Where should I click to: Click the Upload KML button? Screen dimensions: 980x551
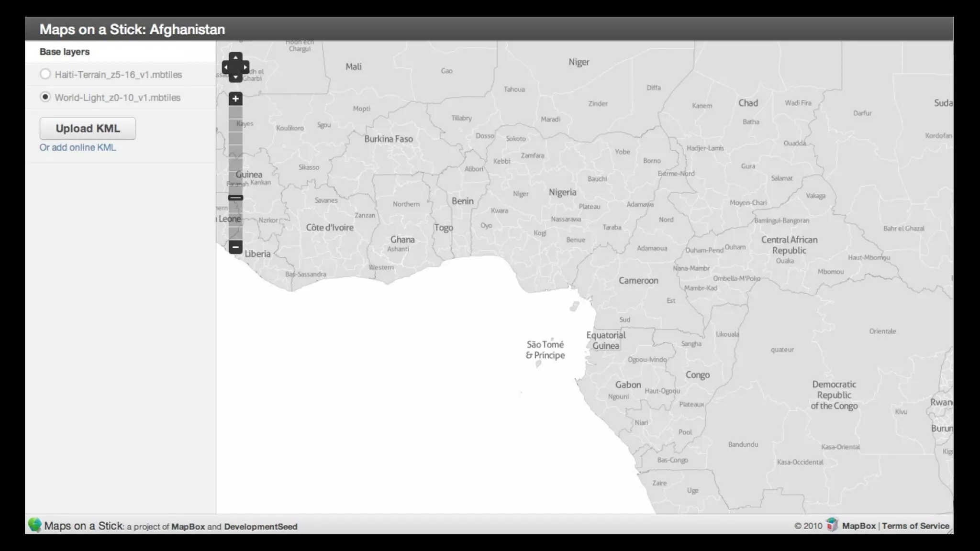(x=88, y=129)
